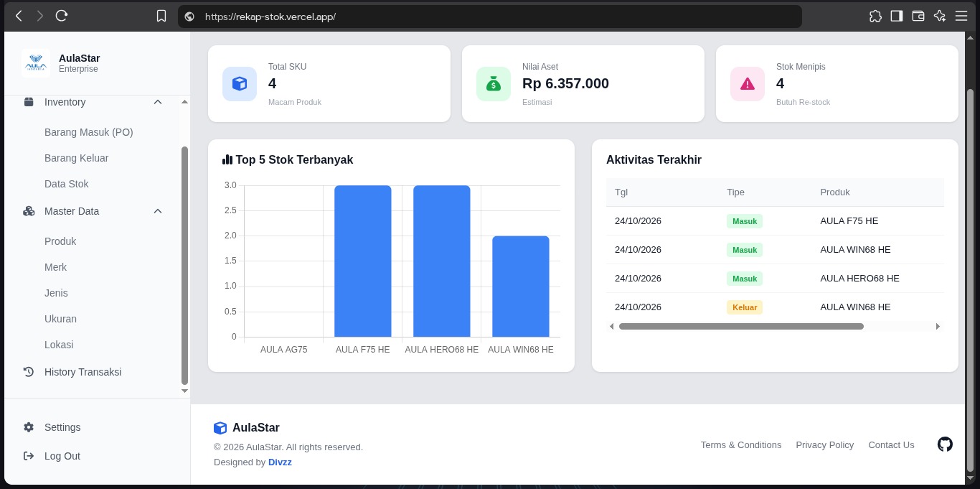
Task: Open Privacy Policy link
Action: (825, 445)
